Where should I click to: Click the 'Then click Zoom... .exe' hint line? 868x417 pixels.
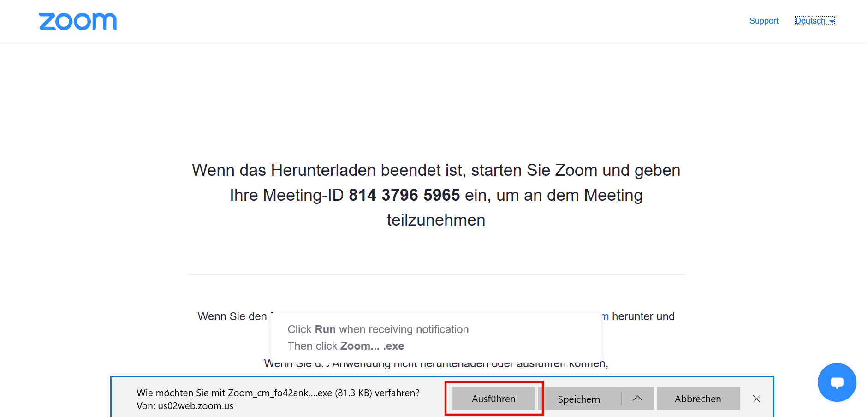point(345,346)
